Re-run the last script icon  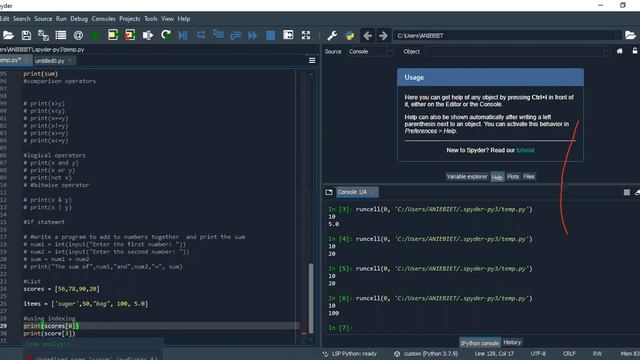click(166, 36)
